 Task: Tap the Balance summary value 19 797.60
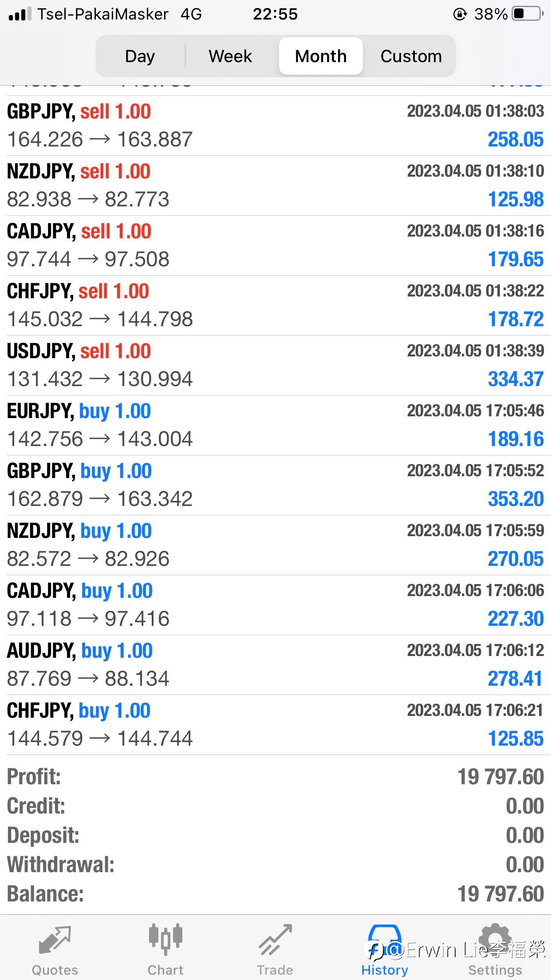point(500,894)
